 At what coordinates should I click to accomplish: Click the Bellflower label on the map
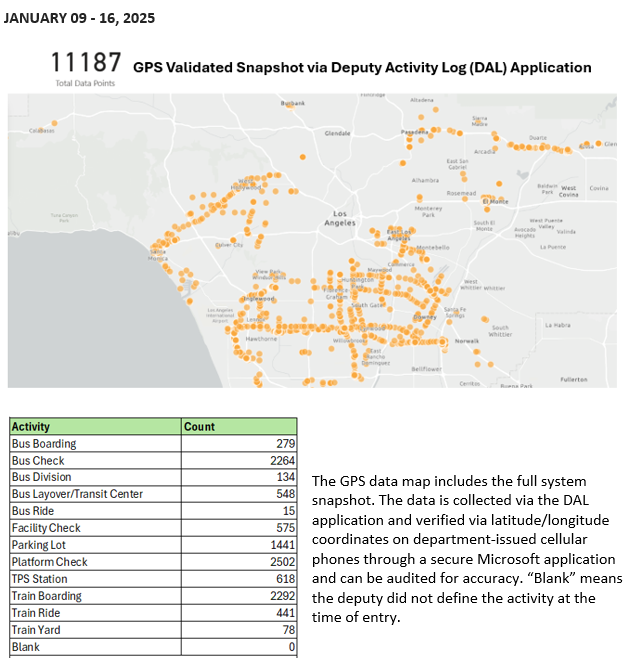(426, 369)
